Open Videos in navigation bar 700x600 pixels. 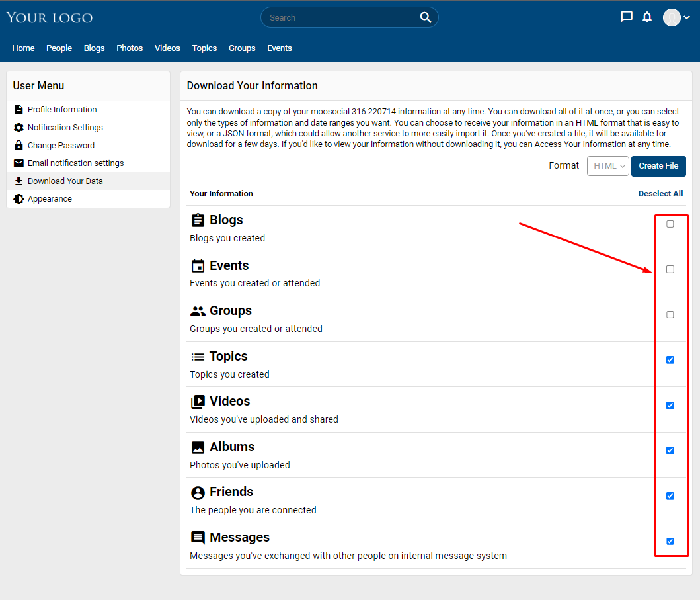coord(167,48)
